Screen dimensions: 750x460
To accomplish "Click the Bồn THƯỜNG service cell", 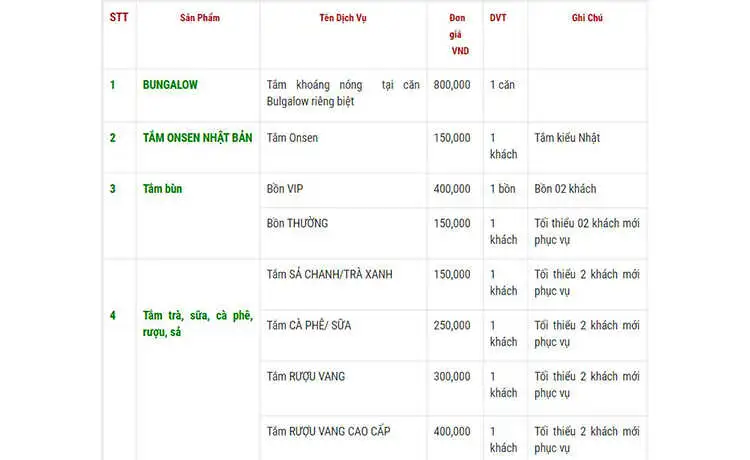I will coord(297,223).
